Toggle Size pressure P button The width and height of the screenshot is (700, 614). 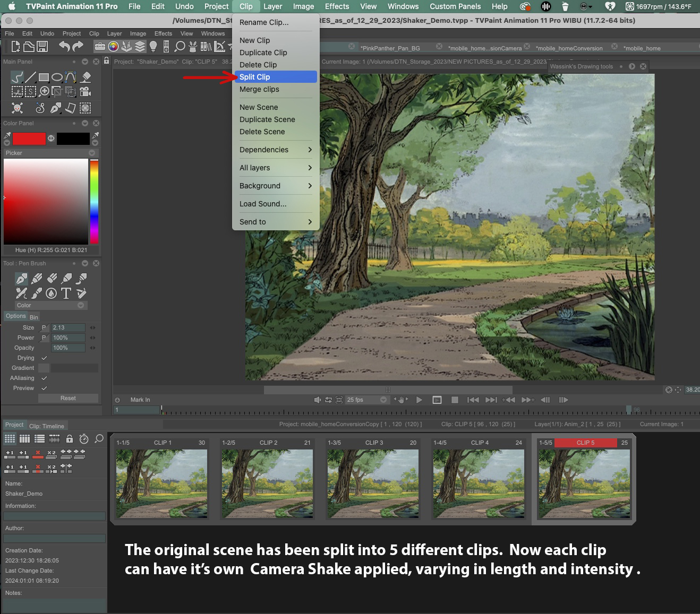click(44, 328)
